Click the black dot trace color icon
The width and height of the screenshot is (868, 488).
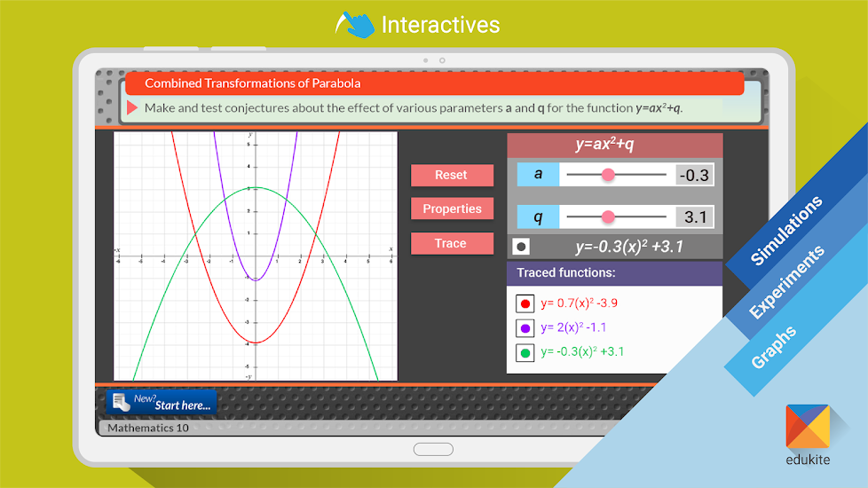coord(522,248)
